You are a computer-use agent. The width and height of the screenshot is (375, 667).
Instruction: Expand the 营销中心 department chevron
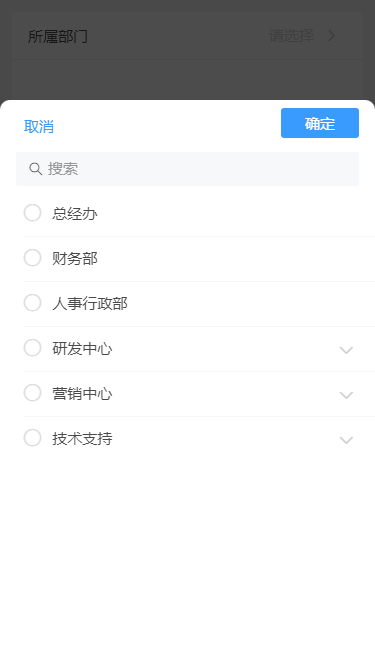click(x=347, y=395)
